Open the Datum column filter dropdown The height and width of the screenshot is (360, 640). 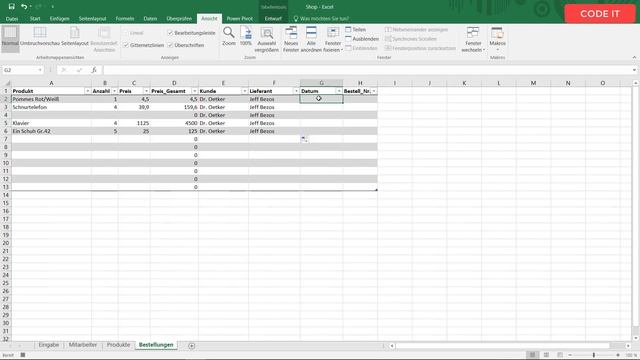tap(339, 91)
